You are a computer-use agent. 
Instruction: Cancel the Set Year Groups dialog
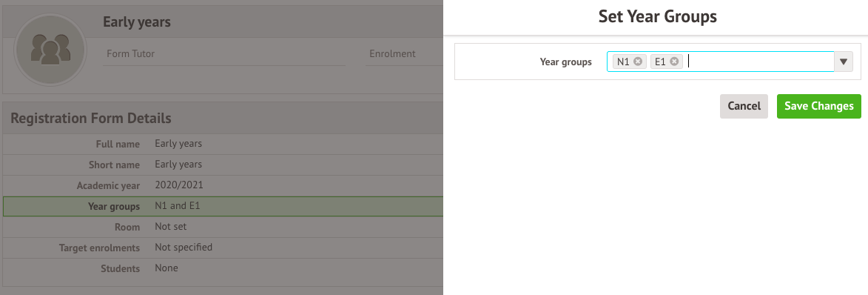(x=744, y=106)
